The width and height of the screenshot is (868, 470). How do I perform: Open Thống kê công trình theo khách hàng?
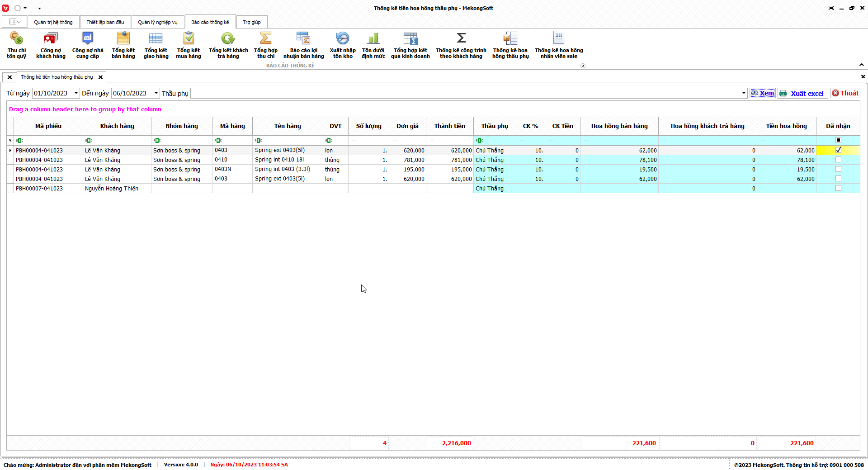point(461,45)
